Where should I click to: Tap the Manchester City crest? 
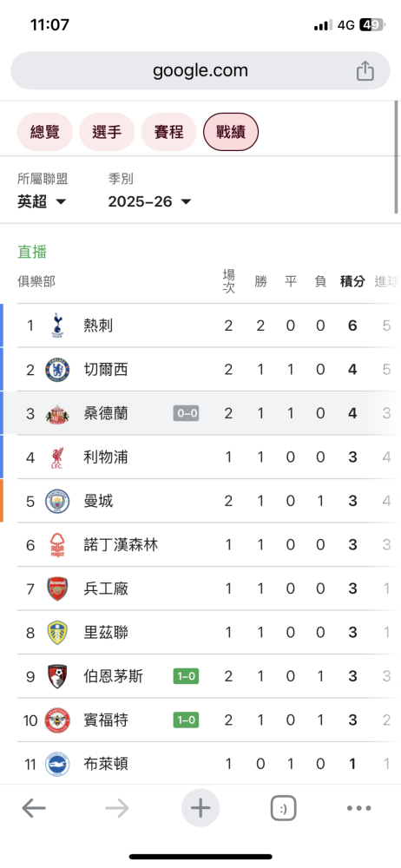[x=57, y=501]
